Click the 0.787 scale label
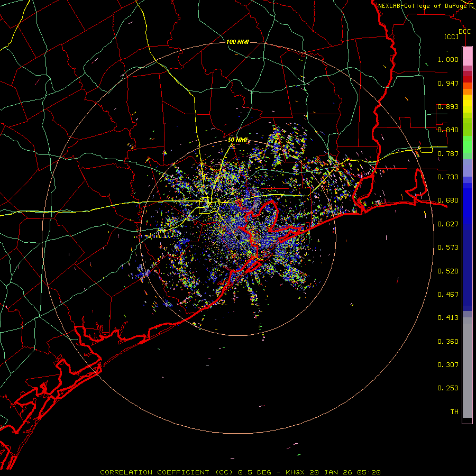The width and height of the screenshot is (476, 476). coord(448,153)
